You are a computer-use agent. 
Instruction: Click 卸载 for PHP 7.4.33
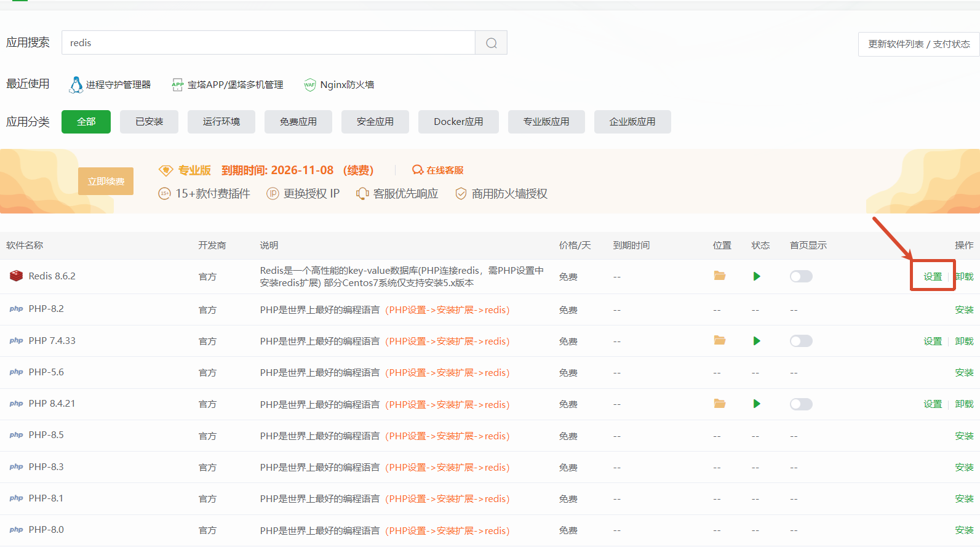965,341
